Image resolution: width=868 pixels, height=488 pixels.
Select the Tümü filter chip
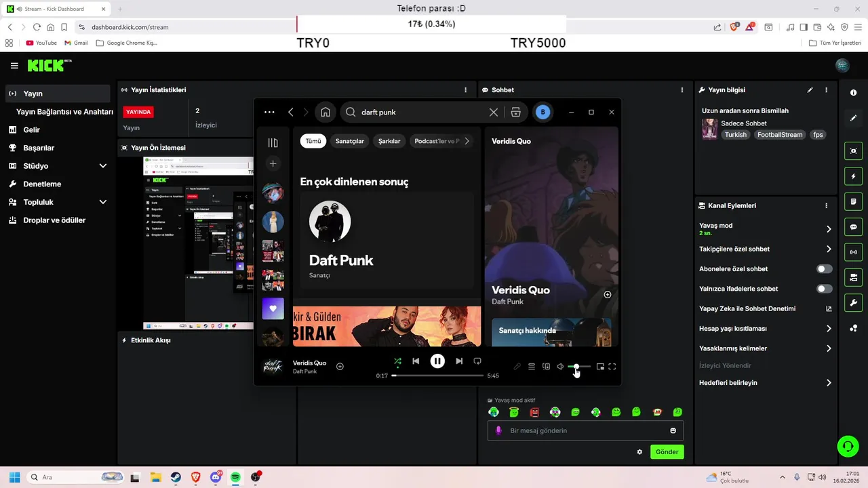pos(313,141)
